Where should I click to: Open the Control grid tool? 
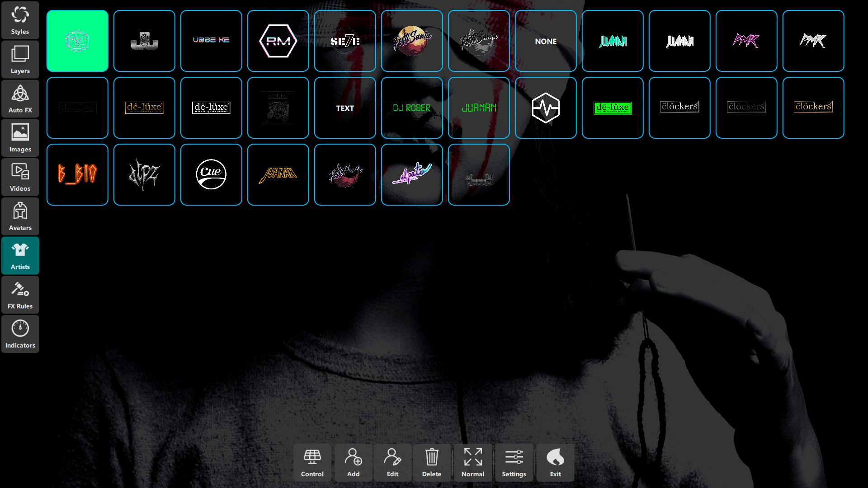(x=312, y=462)
